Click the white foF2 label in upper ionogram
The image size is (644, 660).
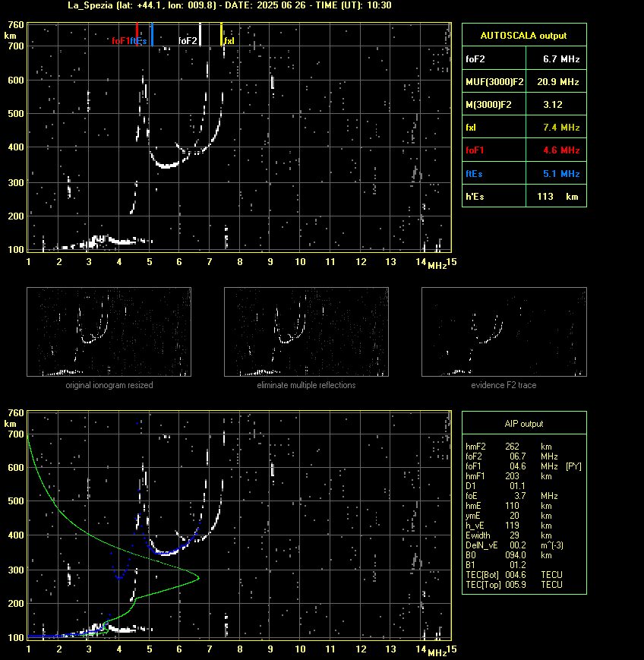point(188,41)
